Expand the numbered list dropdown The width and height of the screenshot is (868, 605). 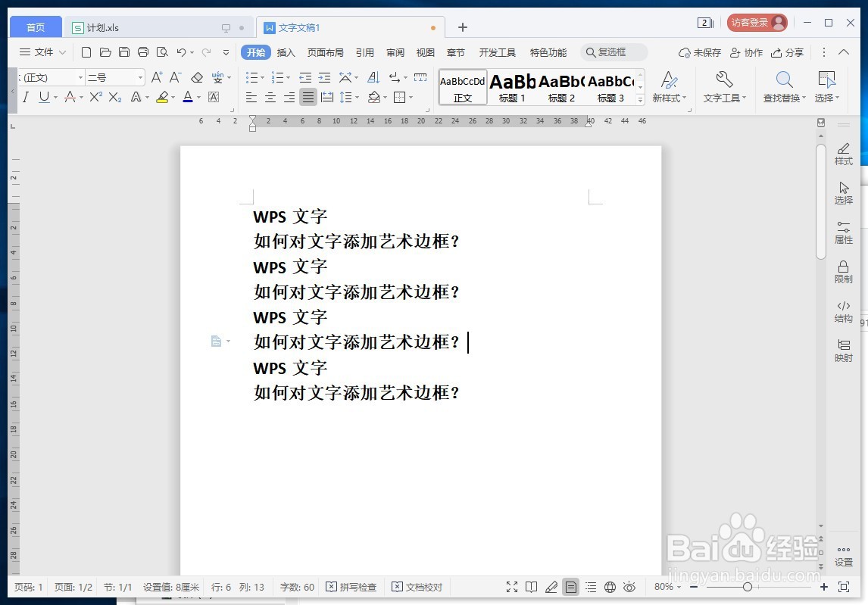(x=288, y=78)
